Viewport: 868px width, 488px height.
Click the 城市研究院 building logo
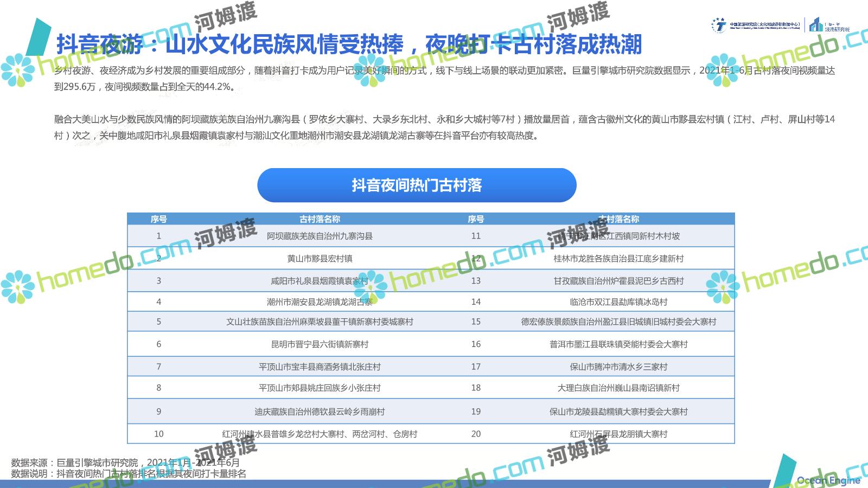829,25
